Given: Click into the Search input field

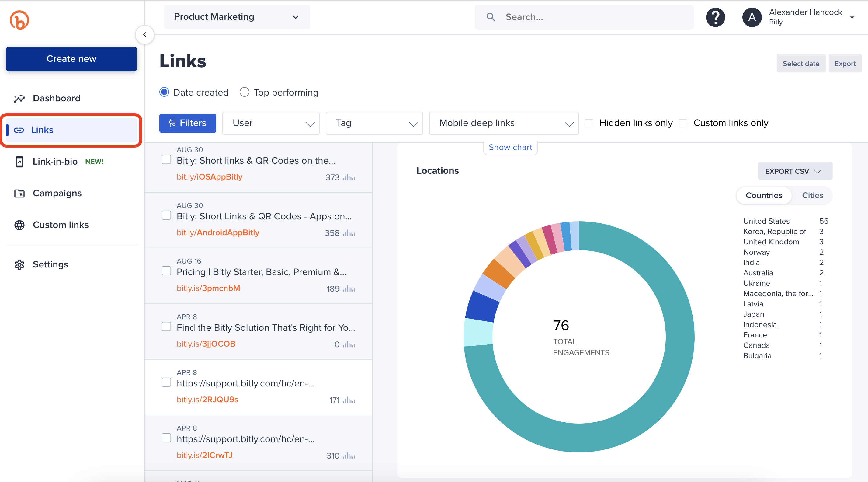Looking at the screenshot, I should tap(584, 17).
